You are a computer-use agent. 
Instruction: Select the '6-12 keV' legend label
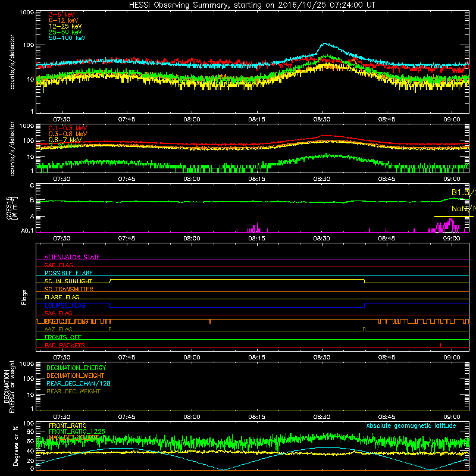click(x=64, y=20)
